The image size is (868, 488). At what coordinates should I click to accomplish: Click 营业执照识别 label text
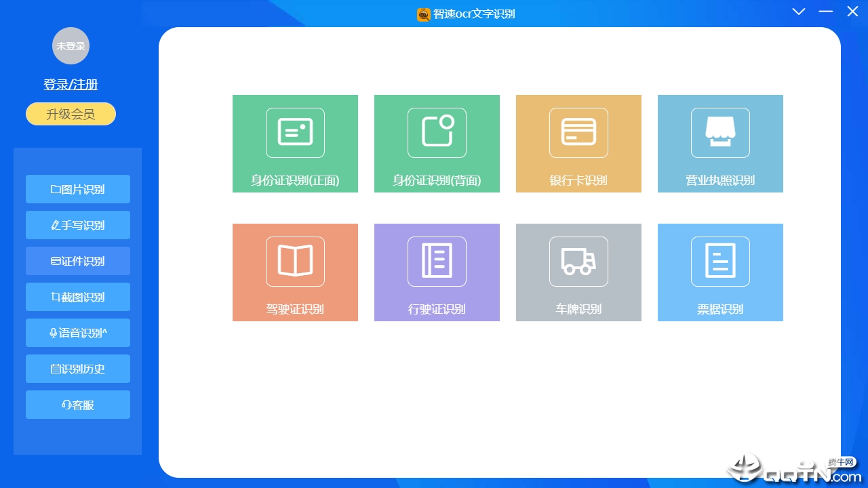720,180
